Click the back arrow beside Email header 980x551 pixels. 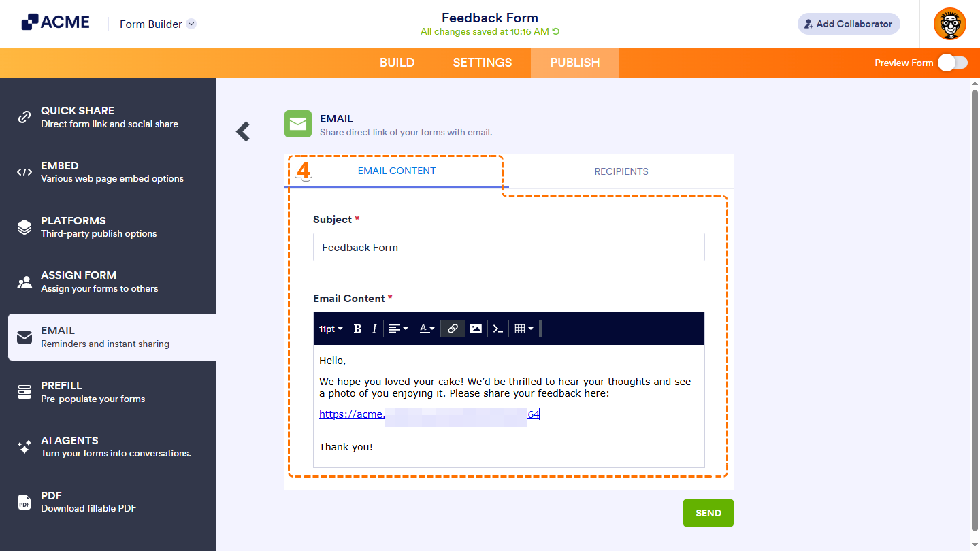[243, 131]
